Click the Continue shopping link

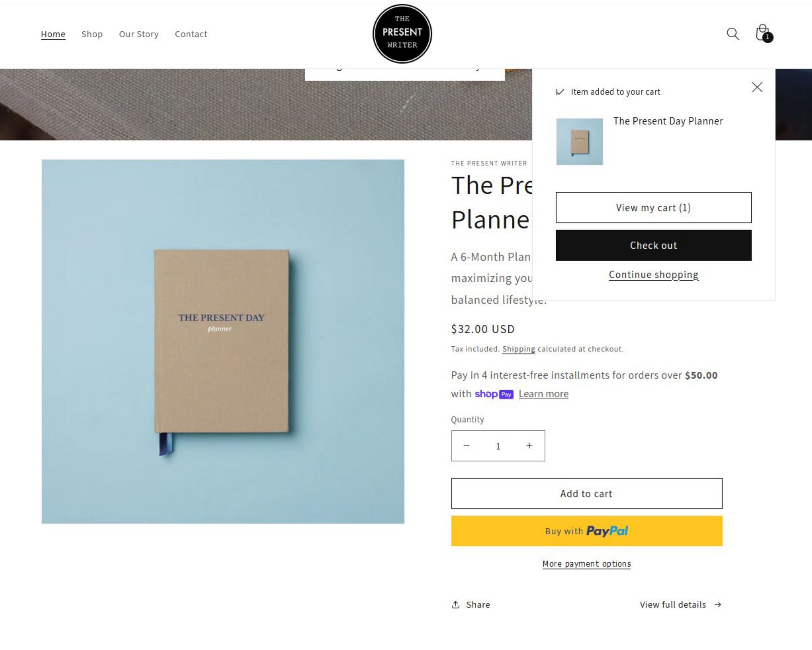pos(653,275)
